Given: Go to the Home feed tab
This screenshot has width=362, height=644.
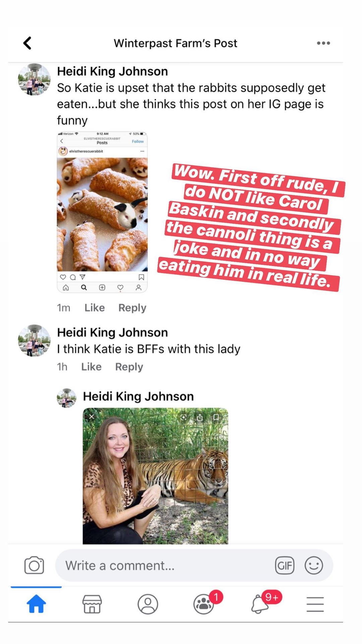Looking at the screenshot, I should point(36,604).
